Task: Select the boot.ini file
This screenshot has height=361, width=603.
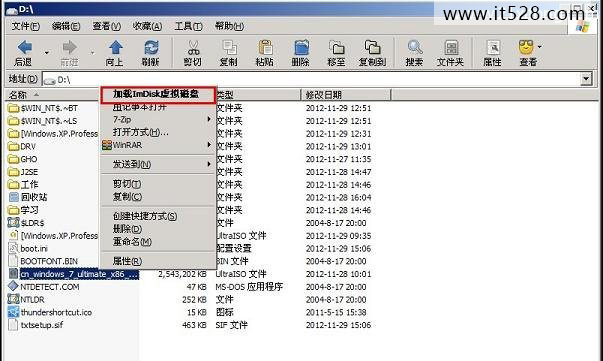Action: 28,248
